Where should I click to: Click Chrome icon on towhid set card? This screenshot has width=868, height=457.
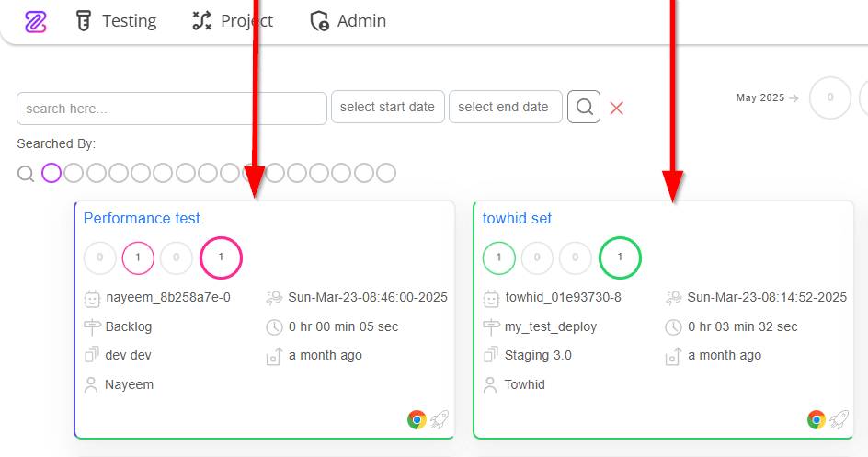click(816, 420)
